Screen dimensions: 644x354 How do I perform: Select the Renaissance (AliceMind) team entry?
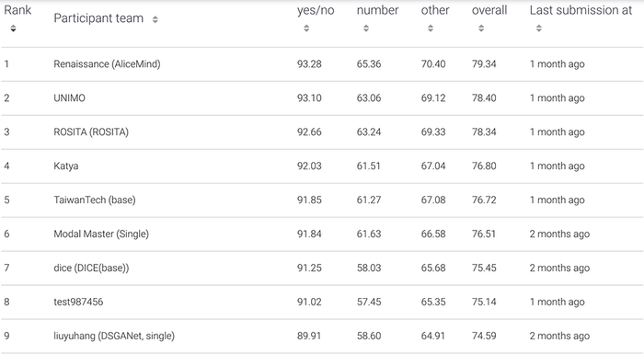tap(107, 64)
